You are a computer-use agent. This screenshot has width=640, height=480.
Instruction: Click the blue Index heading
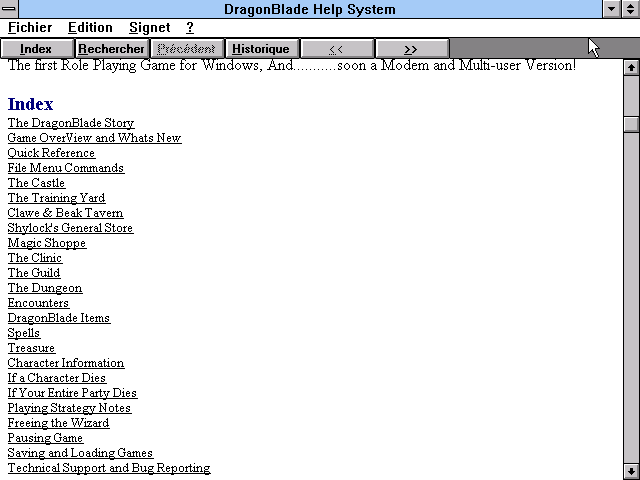click(30, 104)
